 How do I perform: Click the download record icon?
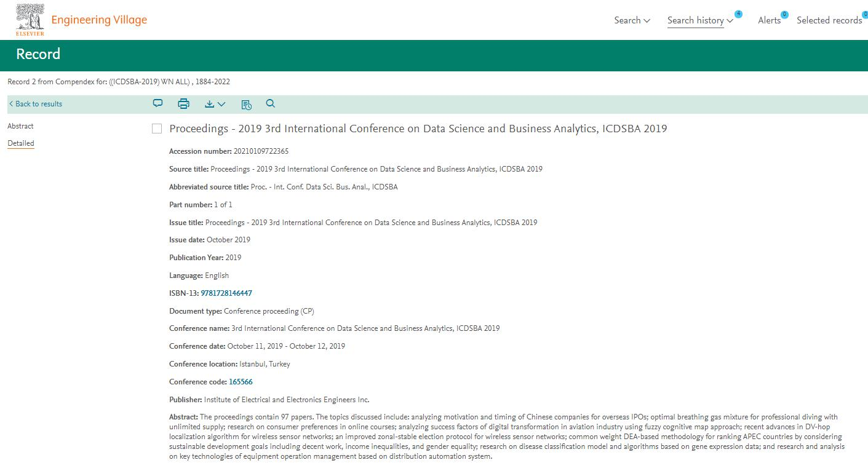click(210, 104)
